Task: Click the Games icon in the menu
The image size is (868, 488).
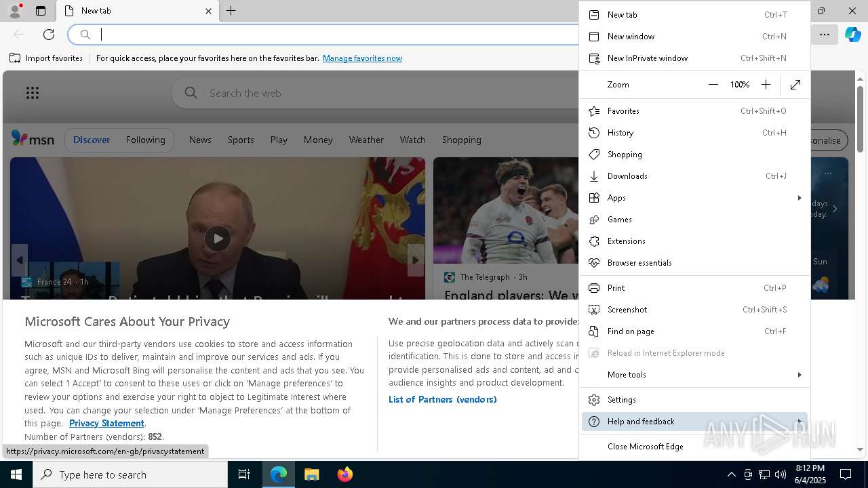Action: click(594, 220)
